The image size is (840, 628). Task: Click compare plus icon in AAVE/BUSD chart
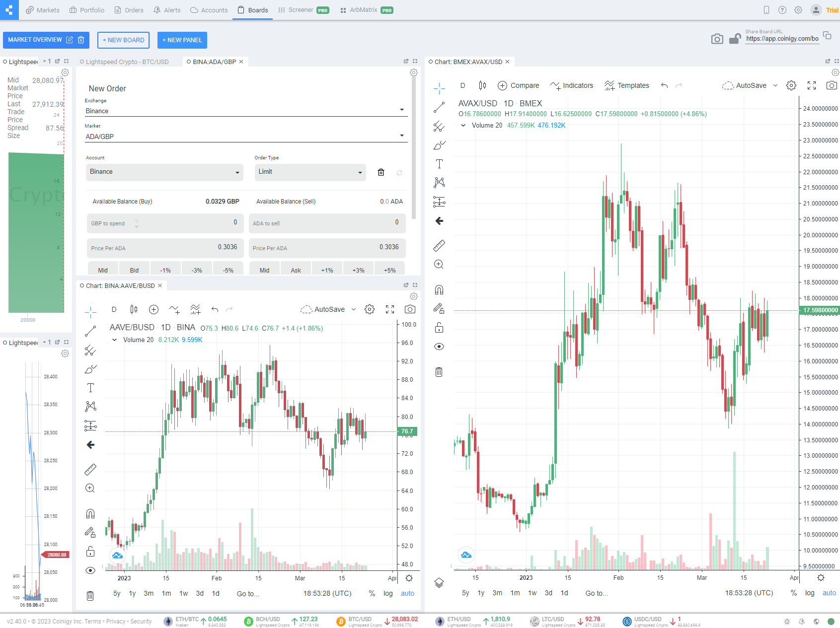click(154, 309)
